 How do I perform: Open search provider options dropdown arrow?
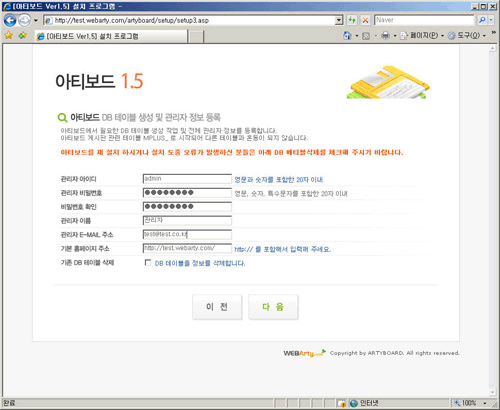coord(491,20)
